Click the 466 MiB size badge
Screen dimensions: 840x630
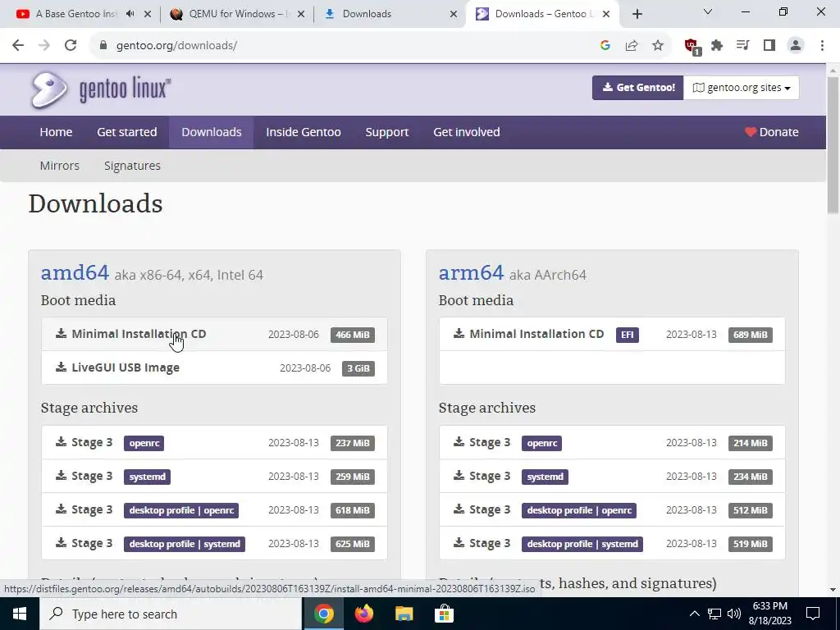click(353, 335)
